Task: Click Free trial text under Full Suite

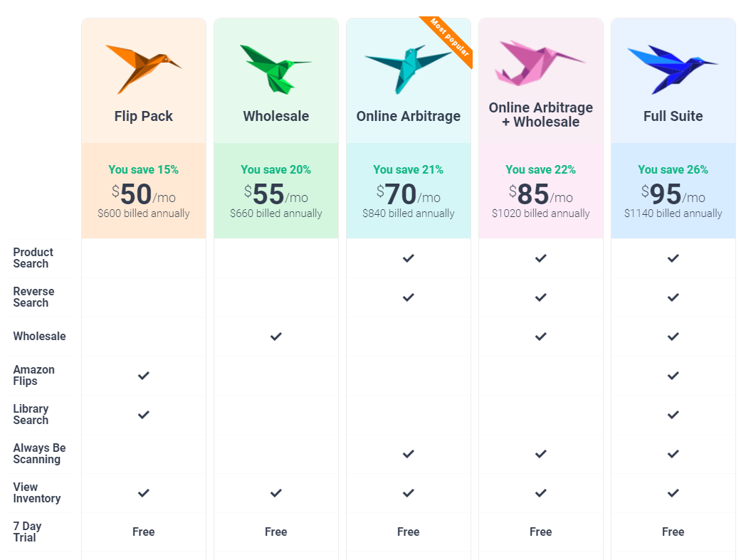Action: coord(673,532)
